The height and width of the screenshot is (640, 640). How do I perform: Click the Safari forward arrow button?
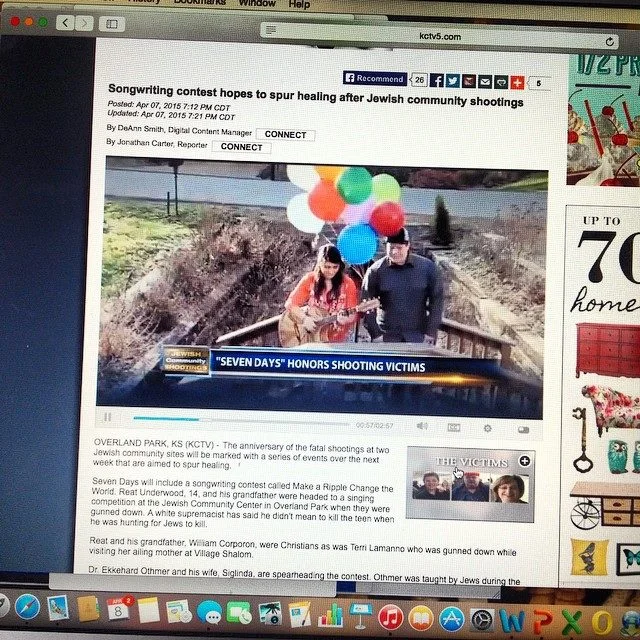click(84, 23)
